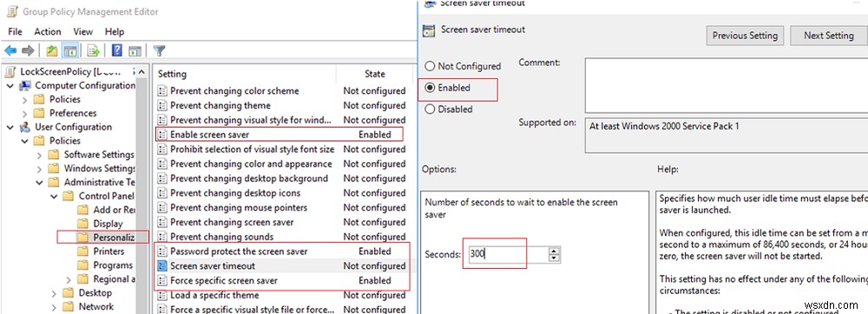The width and height of the screenshot is (868, 314).
Task: Click the Printers folder icon in the tree
Action: coord(82,252)
